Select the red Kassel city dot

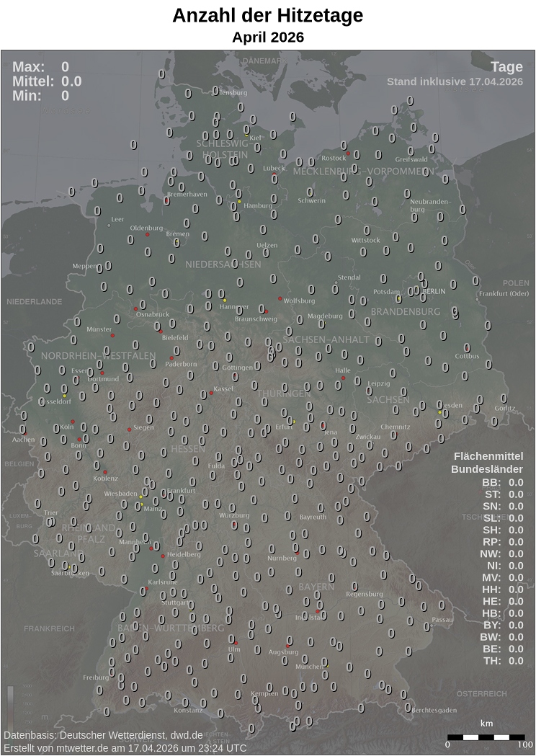pyautogui.click(x=211, y=393)
